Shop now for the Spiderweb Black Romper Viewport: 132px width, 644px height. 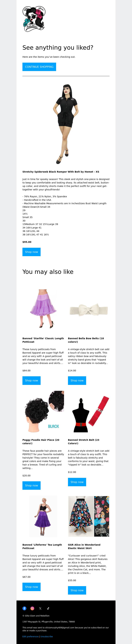point(31,252)
